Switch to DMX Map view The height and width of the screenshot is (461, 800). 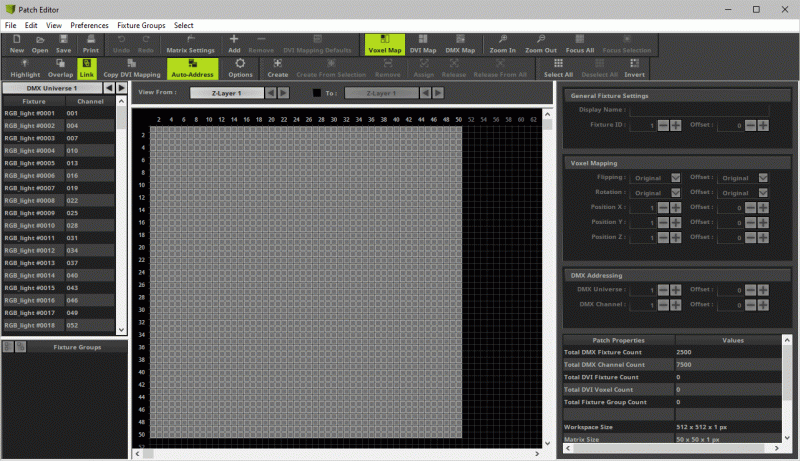pyautogui.click(x=460, y=44)
